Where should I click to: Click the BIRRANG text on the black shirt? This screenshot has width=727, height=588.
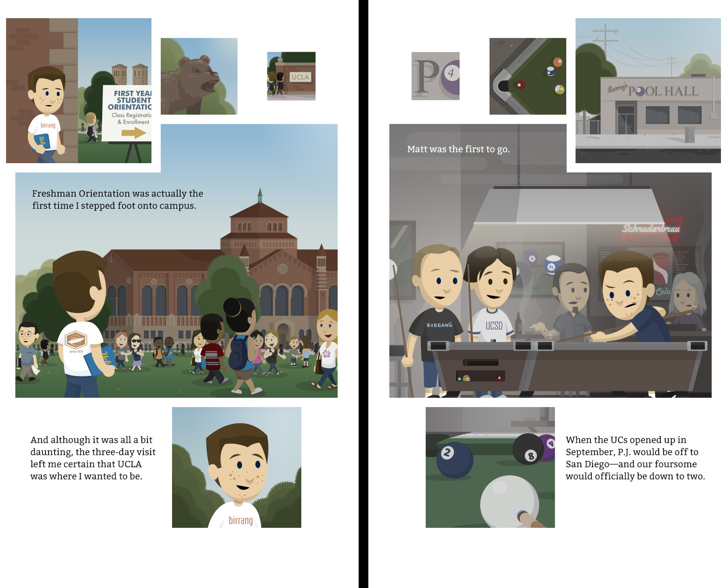[439, 325]
